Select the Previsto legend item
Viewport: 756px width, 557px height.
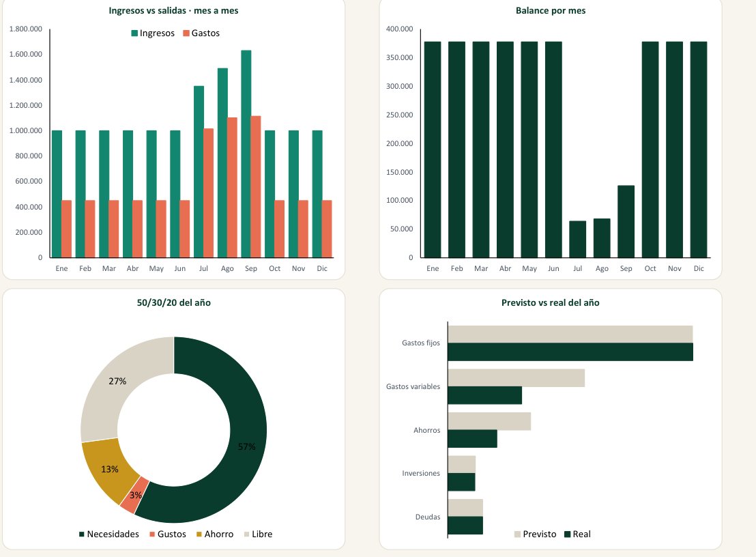point(535,534)
